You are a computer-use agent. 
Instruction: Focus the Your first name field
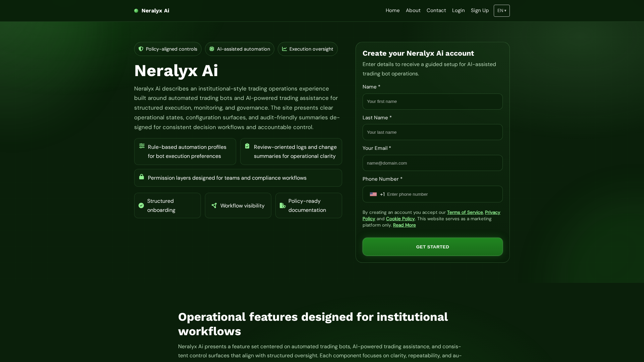click(432, 102)
